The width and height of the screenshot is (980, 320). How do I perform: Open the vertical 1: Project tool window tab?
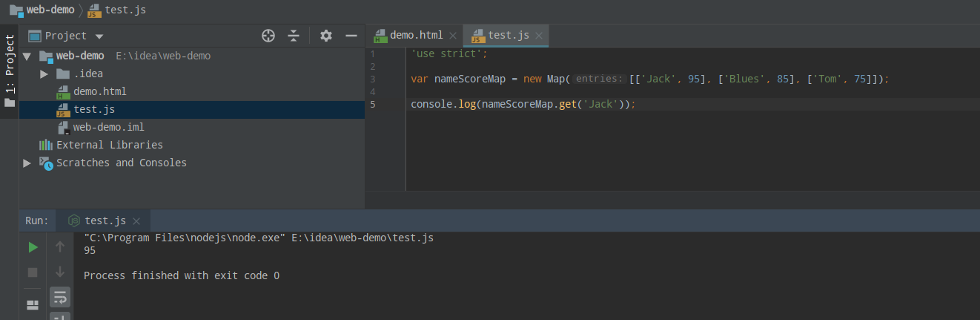[x=10, y=71]
